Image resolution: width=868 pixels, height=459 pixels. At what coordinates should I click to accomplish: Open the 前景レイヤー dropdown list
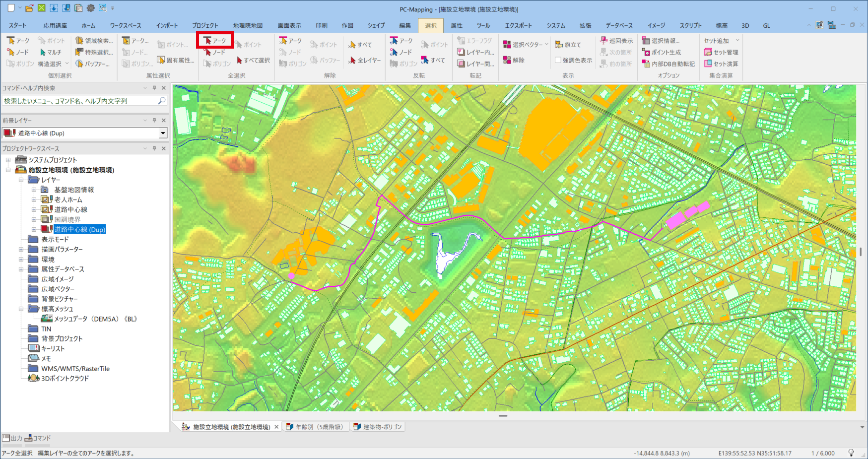pos(163,133)
